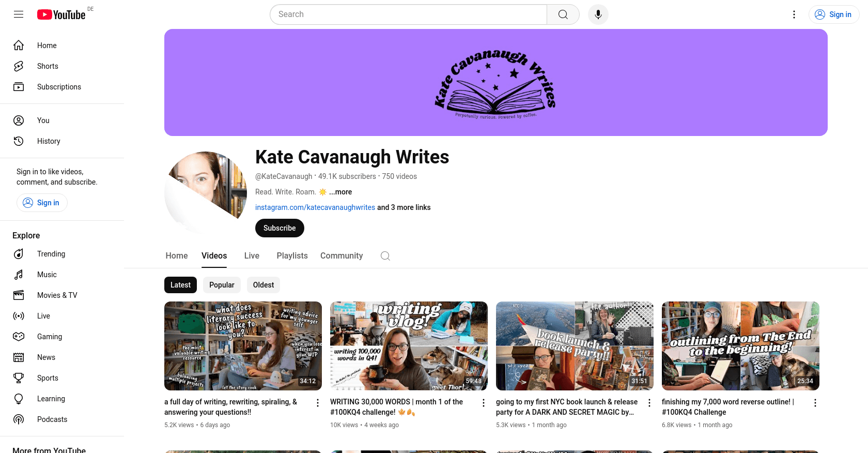
Task: Select the Oldest sort chip
Action: click(x=263, y=285)
